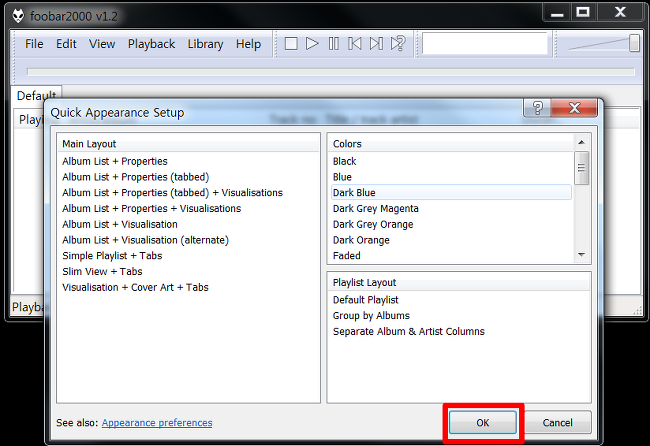The height and width of the screenshot is (446, 650).
Task: Click the Colors column header
Action: click(451, 144)
